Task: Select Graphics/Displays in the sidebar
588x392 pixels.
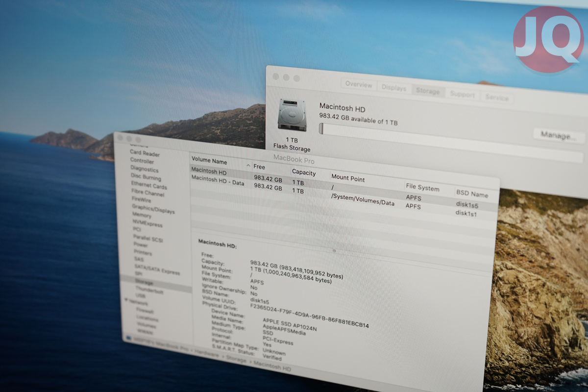Action: tap(153, 209)
